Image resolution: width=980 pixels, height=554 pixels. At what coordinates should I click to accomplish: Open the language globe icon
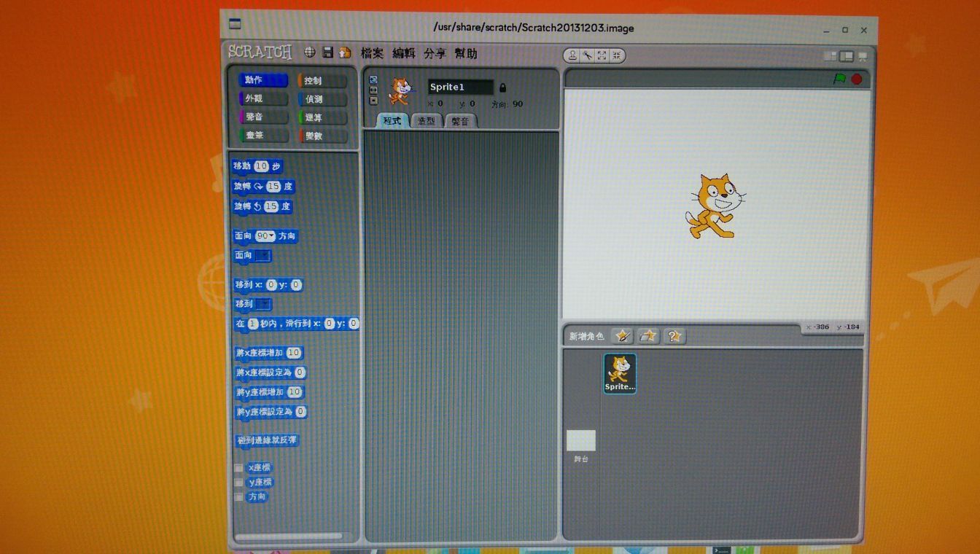tap(310, 52)
